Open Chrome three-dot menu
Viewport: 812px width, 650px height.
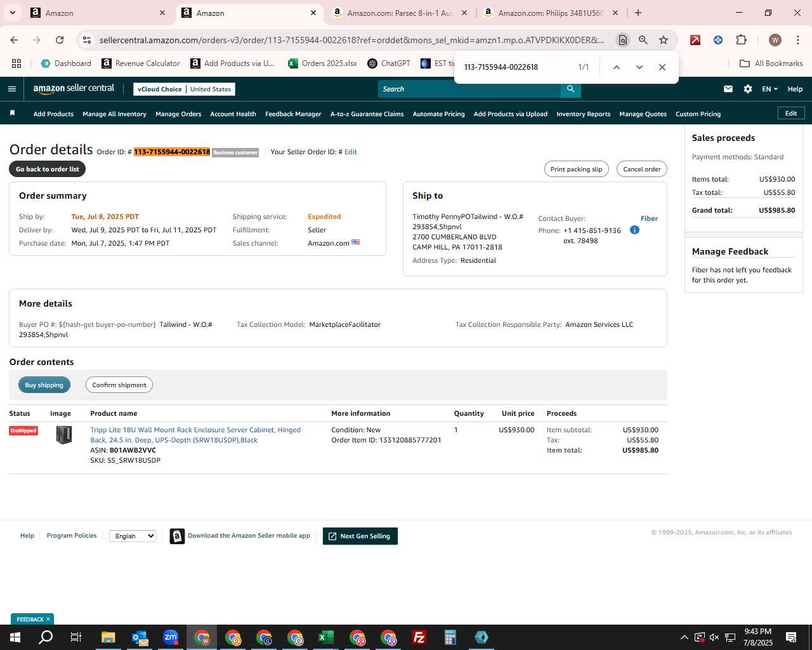797,40
